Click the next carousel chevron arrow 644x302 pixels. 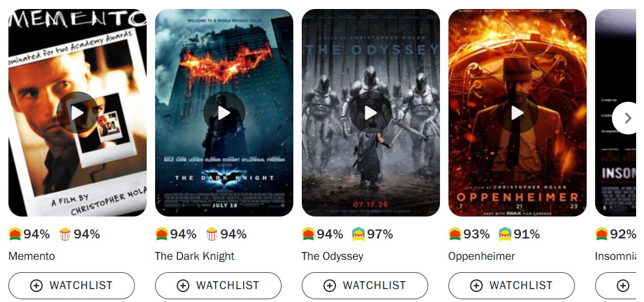628,118
